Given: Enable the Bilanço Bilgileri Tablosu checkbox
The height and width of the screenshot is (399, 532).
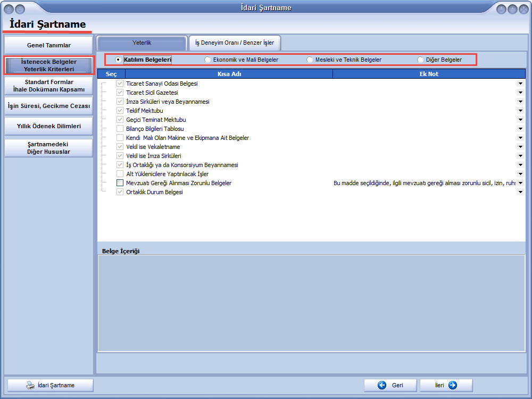Looking at the screenshot, I should click(x=120, y=129).
